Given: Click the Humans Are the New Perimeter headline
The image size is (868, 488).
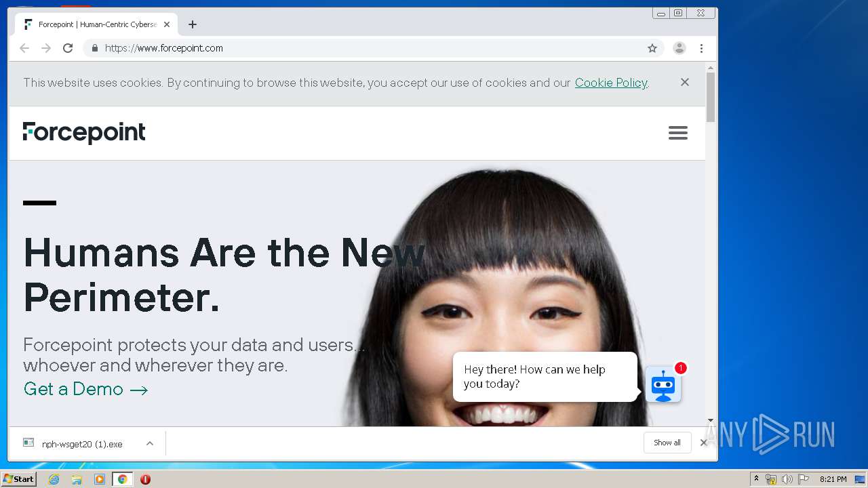Looking at the screenshot, I should 224,274.
